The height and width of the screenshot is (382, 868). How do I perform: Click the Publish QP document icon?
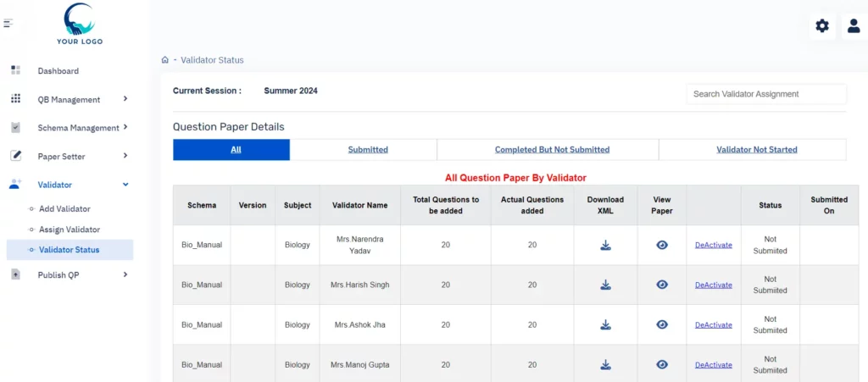click(15, 274)
